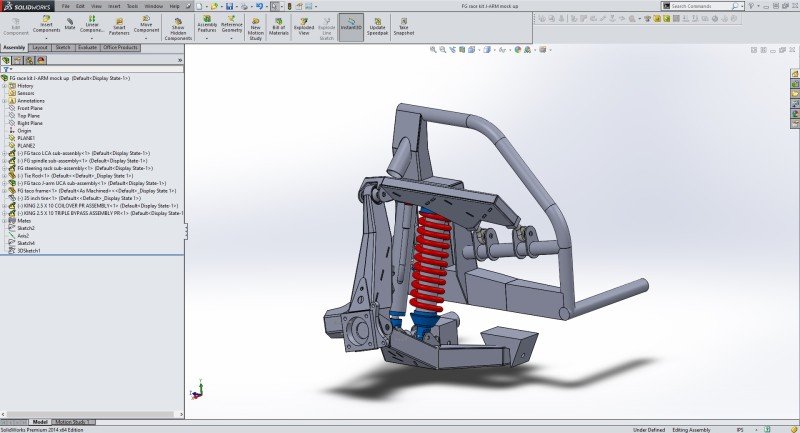This screenshot has width=800, height=433.
Task: Click the Save icon
Action: [x=229, y=6]
